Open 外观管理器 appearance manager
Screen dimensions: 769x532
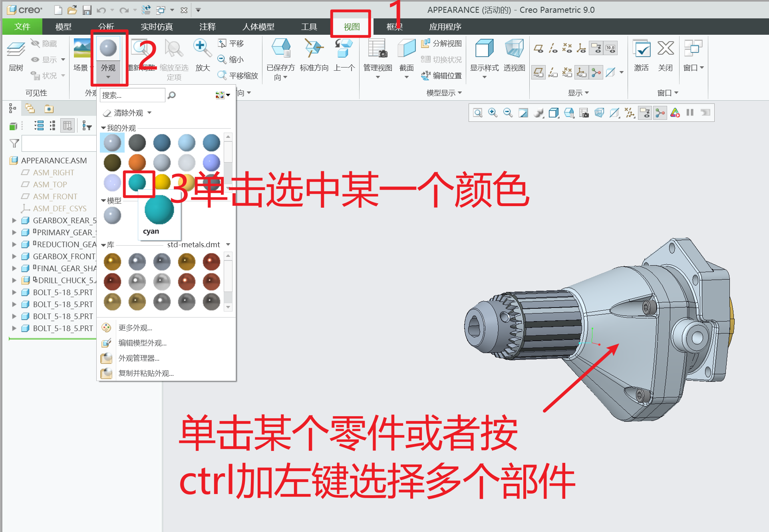pos(139,358)
